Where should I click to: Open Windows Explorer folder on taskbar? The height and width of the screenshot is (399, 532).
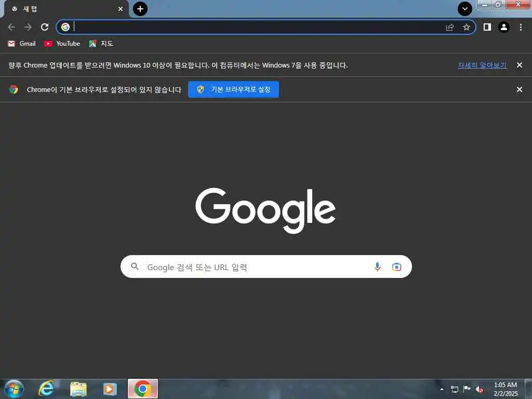(x=78, y=389)
